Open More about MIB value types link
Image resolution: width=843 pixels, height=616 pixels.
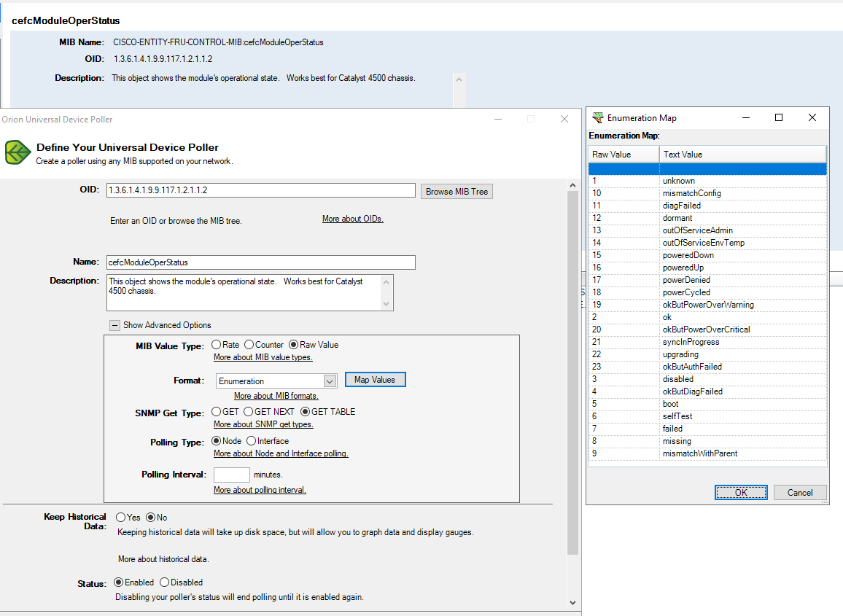pyautogui.click(x=263, y=357)
